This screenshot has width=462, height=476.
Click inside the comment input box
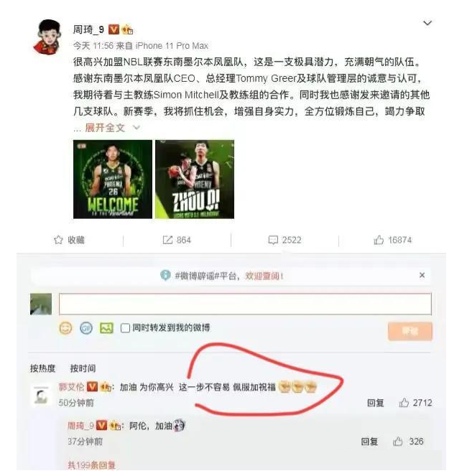click(245, 304)
